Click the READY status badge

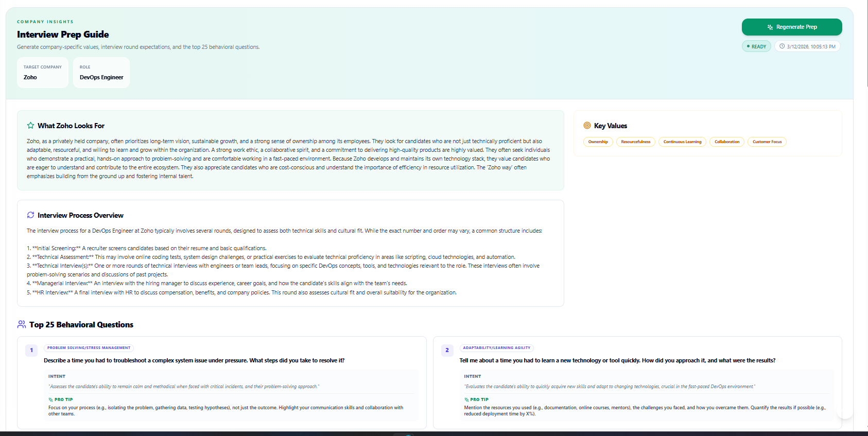pos(756,46)
